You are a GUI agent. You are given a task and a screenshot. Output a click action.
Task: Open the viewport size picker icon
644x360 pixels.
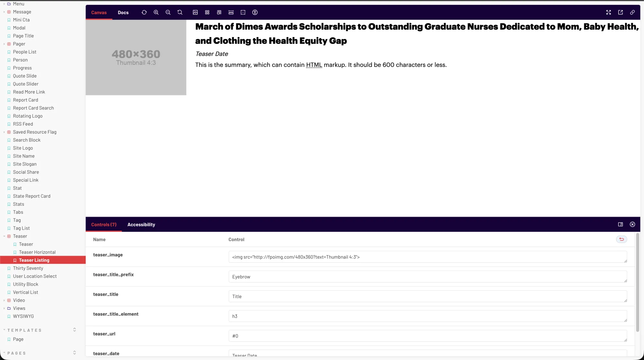coord(219,12)
